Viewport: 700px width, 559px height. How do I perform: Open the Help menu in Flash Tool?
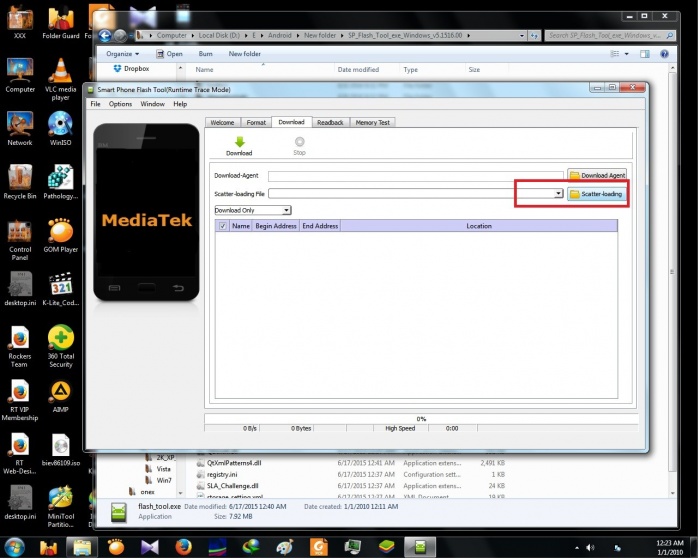[180, 104]
